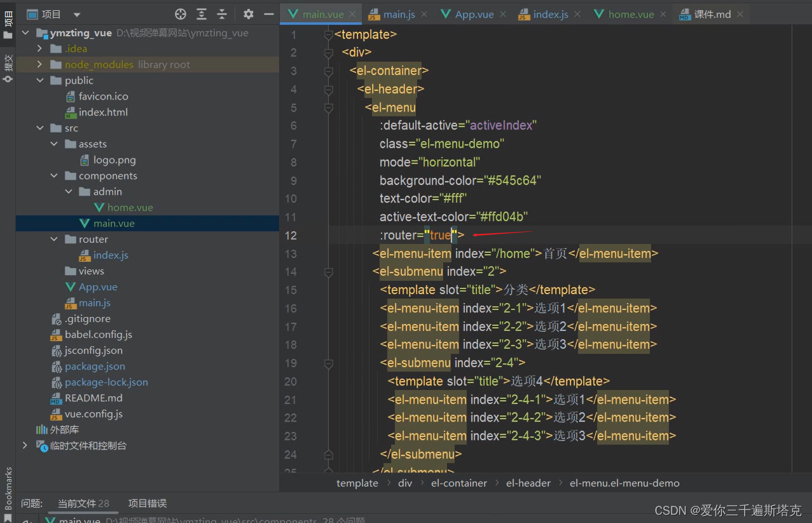Expand the node_modules folder
This screenshot has height=523, width=812.
point(40,65)
